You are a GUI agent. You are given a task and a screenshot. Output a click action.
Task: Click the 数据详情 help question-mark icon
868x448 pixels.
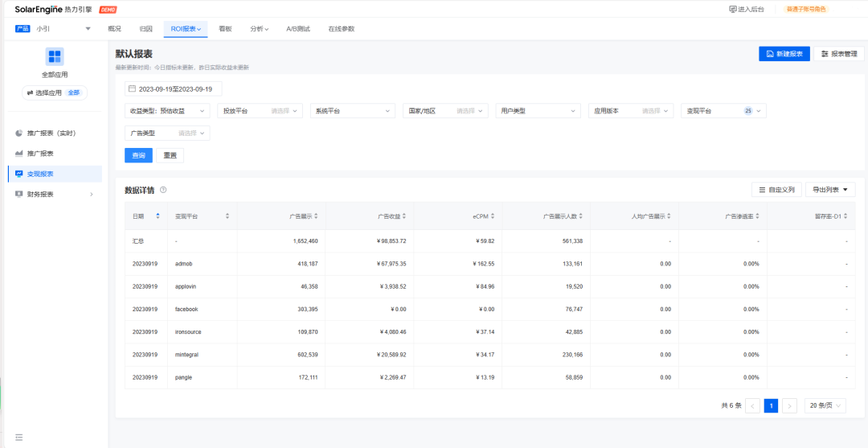(x=162, y=190)
